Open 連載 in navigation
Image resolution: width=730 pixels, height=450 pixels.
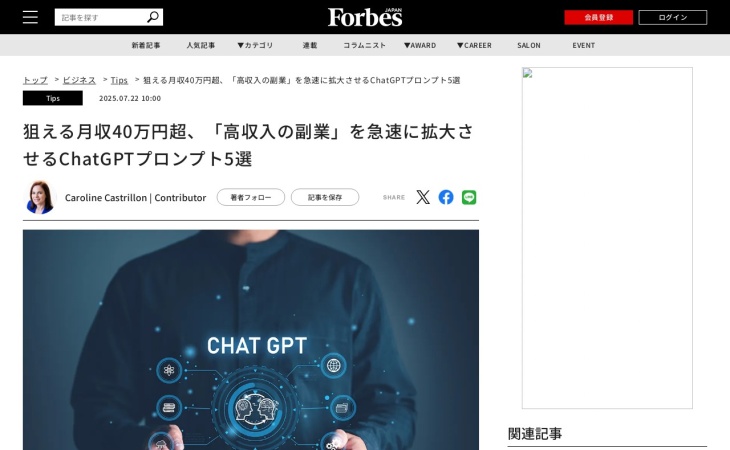click(x=310, y=45)
